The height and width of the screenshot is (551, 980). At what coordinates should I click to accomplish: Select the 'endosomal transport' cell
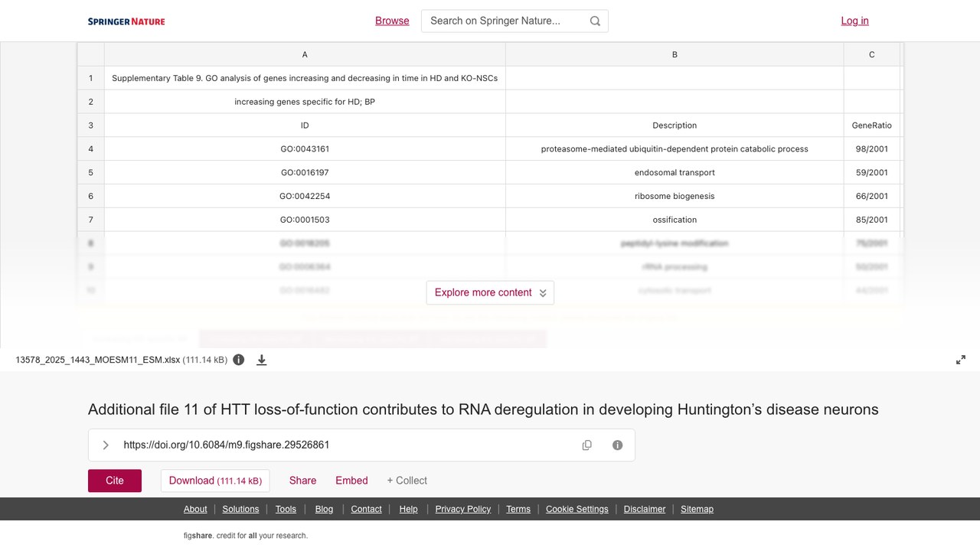click(x=675, y=173)
